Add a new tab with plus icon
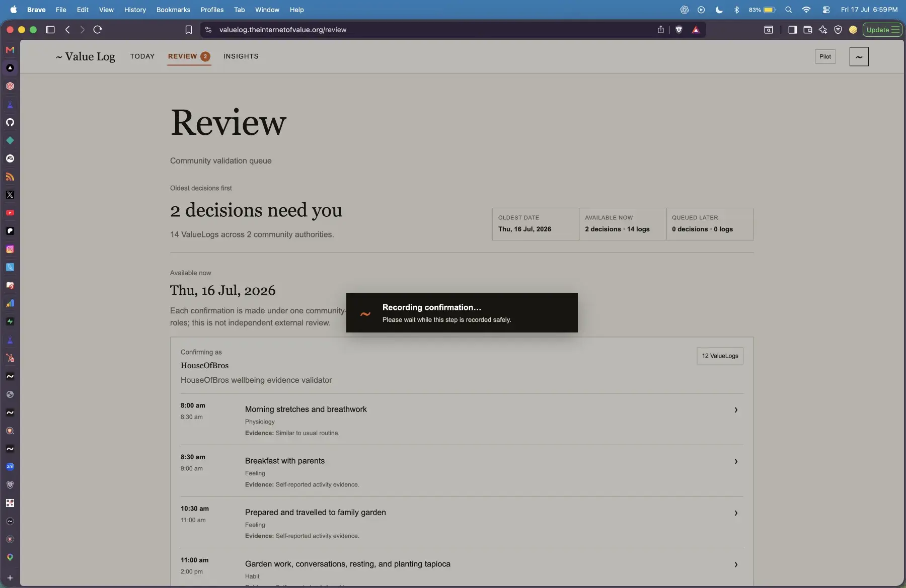906x588 pixels. coord(10,578)
